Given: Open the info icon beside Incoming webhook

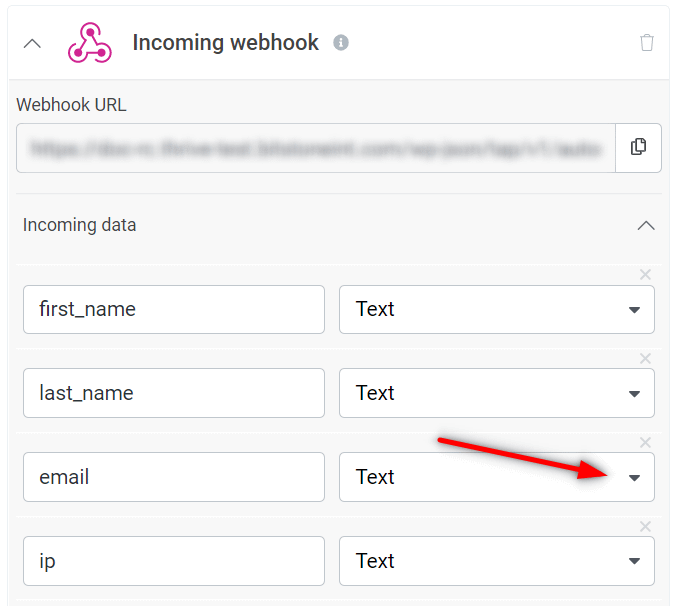Looking at the screenshot, I should tap(341, 42).
